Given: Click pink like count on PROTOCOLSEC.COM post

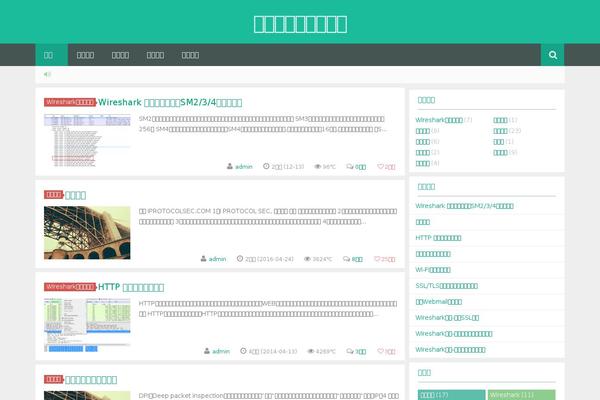Looking at the screenshot, I should pyautogui.click(x=388, y=259).
